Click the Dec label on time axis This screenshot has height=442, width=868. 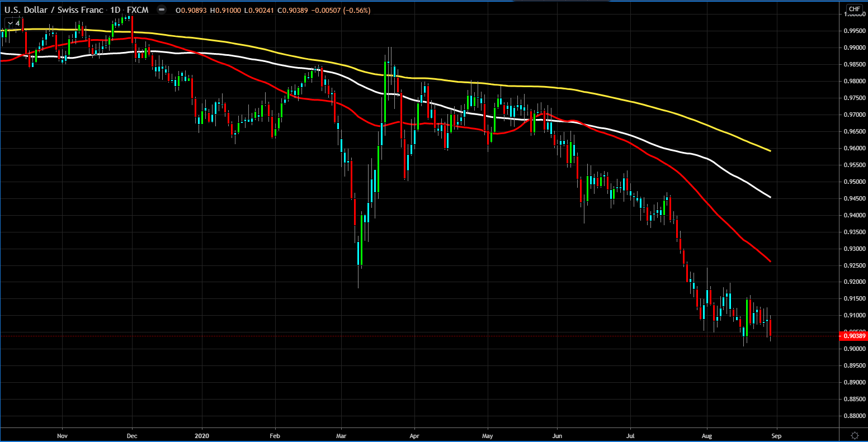tap(132, 435)
